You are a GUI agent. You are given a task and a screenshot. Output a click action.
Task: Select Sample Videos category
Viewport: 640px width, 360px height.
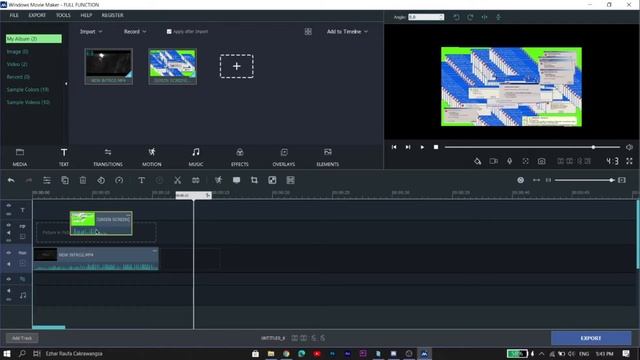(x=28, y=102)
